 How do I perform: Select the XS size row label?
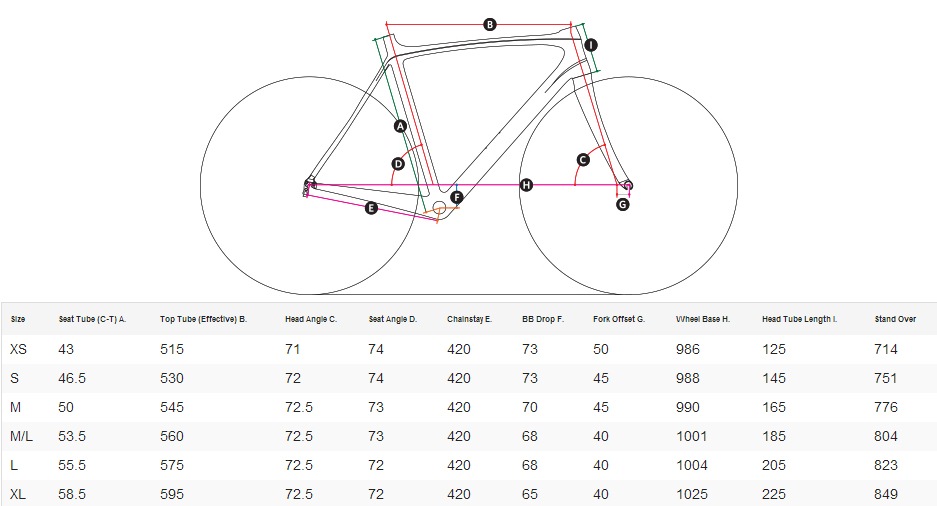tap(19, 349)
